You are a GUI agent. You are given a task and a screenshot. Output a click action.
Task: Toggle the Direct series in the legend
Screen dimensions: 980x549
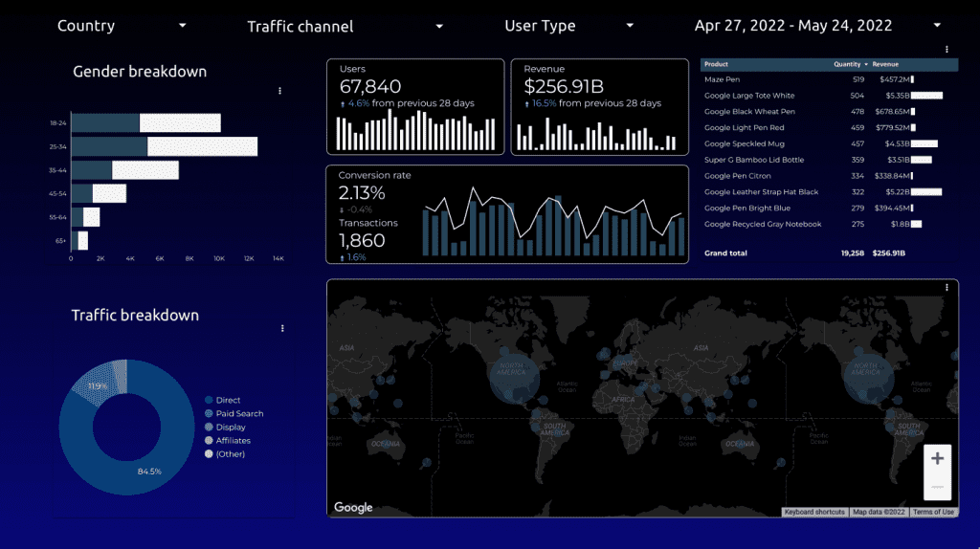228,400
